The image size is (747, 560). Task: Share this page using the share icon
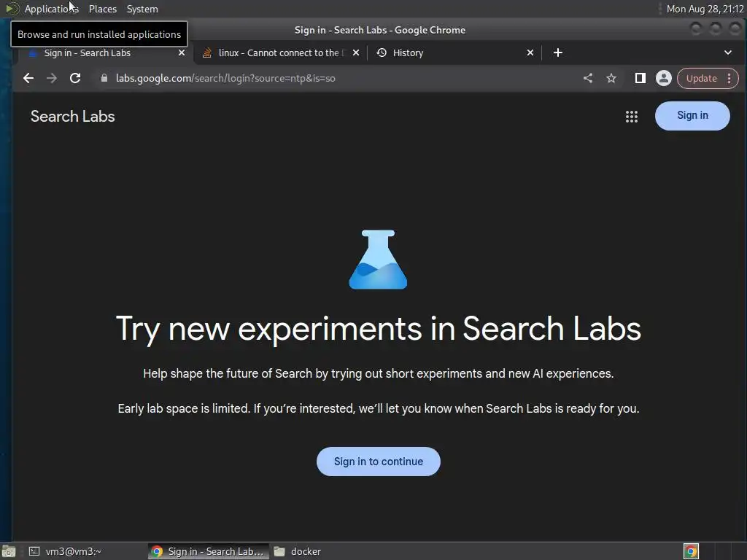pos(588,78)
